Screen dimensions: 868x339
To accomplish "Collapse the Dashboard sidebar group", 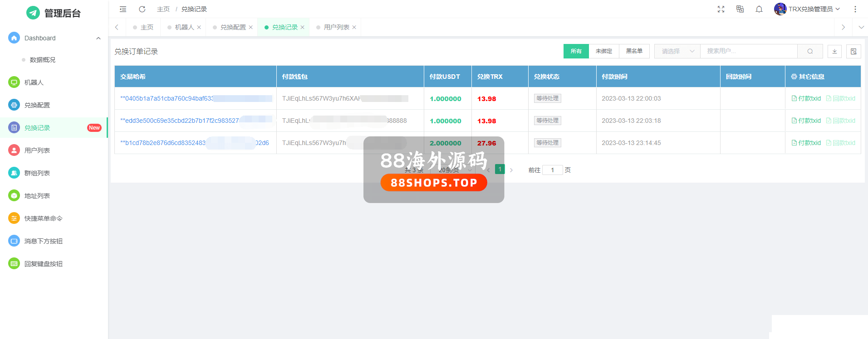I will 98,38.
